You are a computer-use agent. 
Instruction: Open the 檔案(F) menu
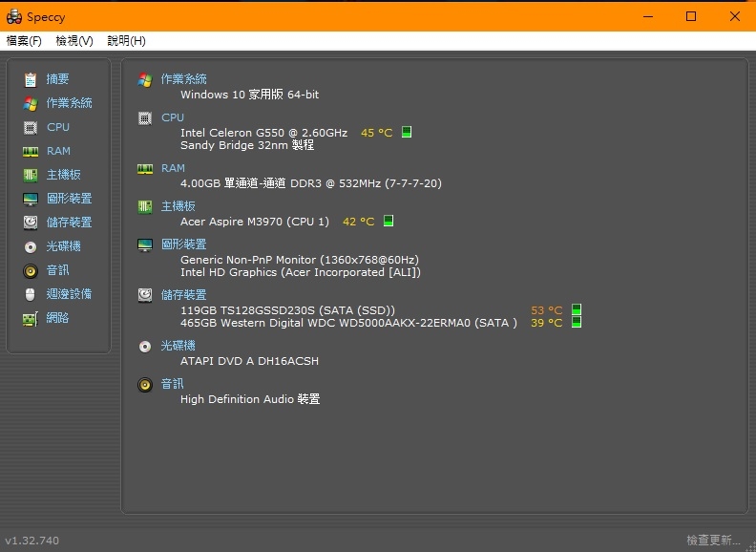[24, 41]
